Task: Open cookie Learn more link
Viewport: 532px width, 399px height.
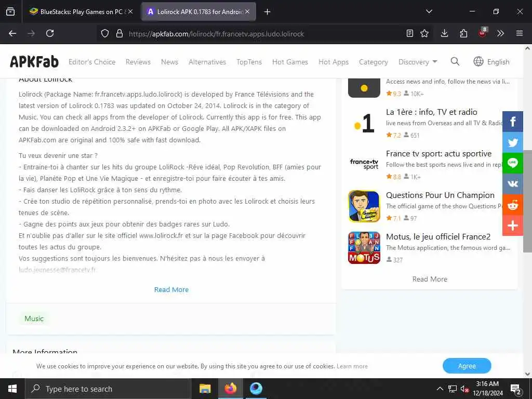Action: tap(352, 366)
